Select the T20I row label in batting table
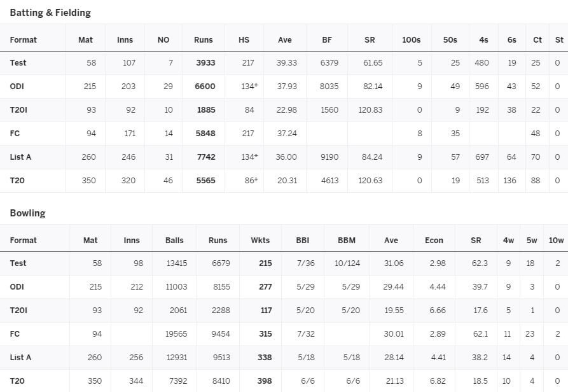The height and width of the screenshot is (392, 568). 18,110
